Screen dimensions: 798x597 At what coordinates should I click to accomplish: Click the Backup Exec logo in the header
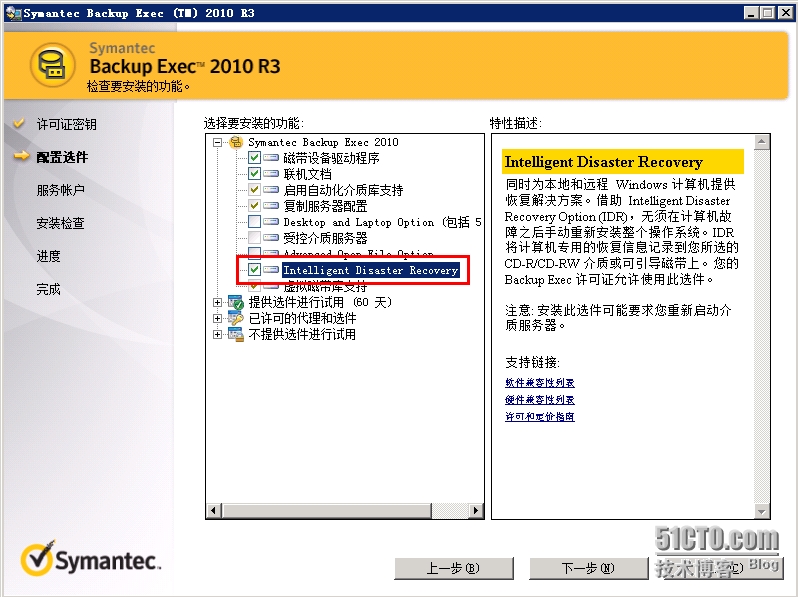click(x=52, y=65)
